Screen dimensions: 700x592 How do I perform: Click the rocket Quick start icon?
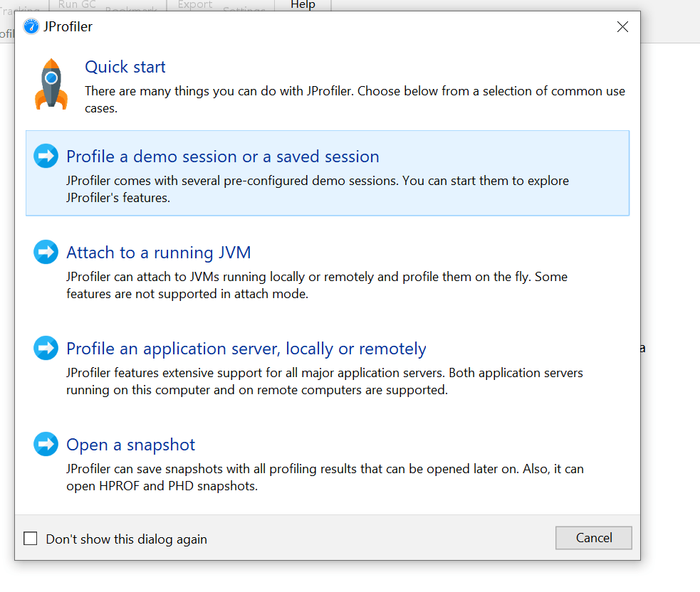coord(51,84)
